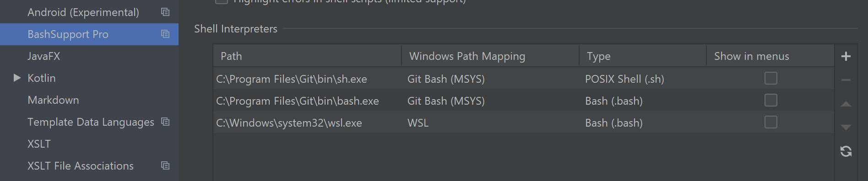Screen dimensions: 868x181
Task: Click project-level icon beside Template Data Languages
Action: 165,122
